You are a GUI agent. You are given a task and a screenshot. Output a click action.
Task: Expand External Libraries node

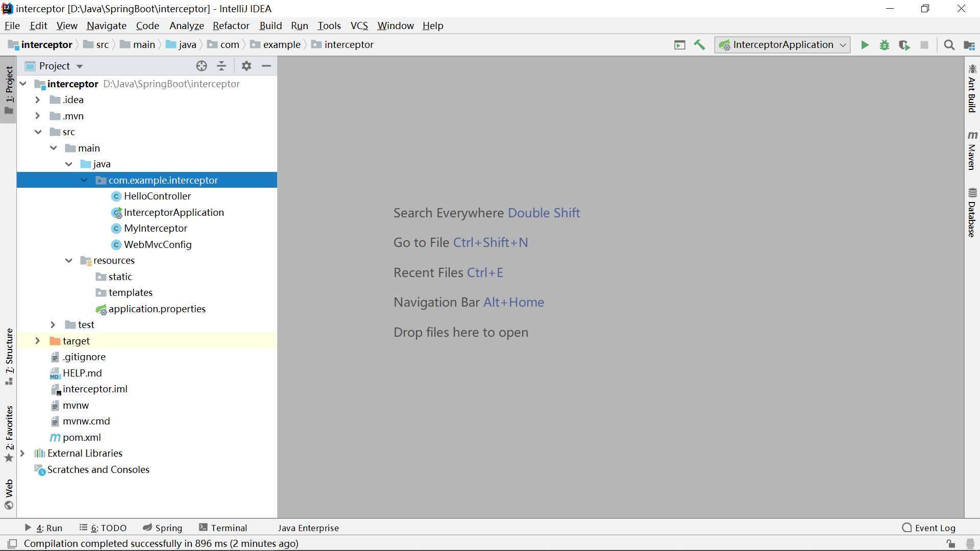22,454
